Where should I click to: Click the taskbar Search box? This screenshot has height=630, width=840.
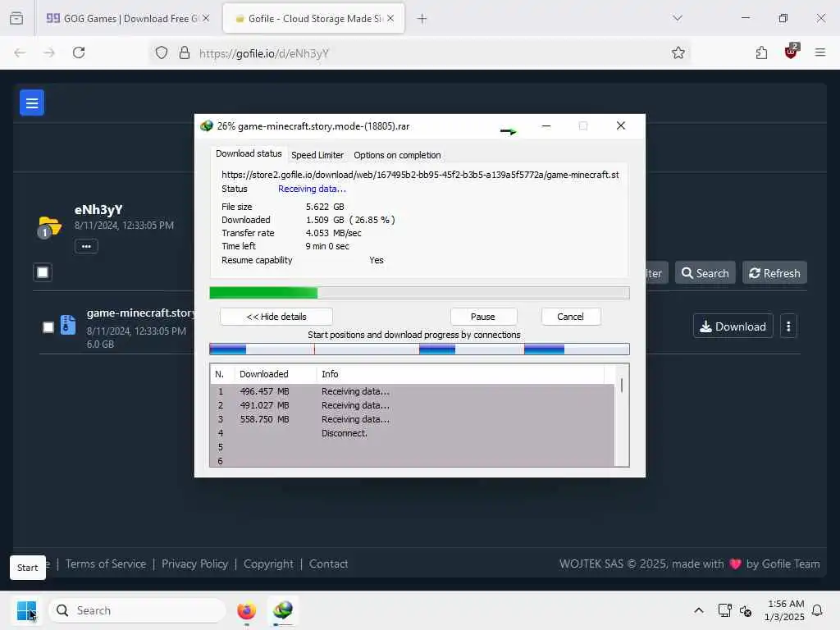pyautogui.click(x=137, y=610)
